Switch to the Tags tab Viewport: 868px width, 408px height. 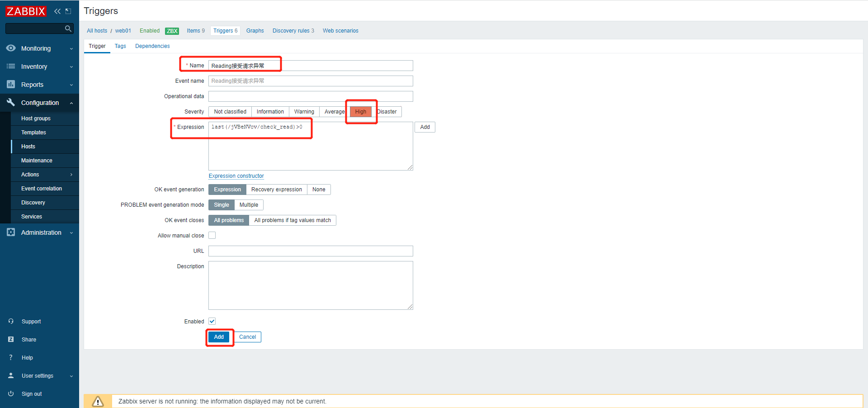(x=120, y=46)
